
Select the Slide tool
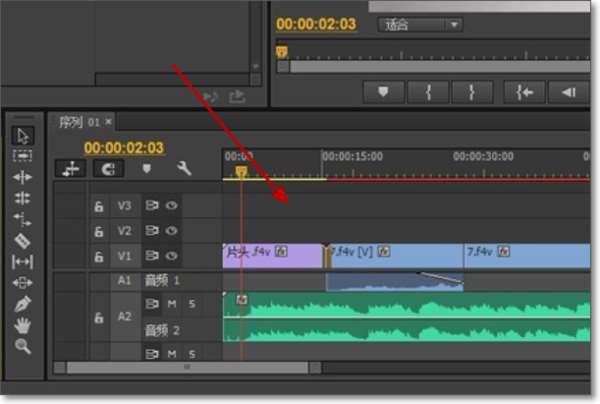coord(23,283)
